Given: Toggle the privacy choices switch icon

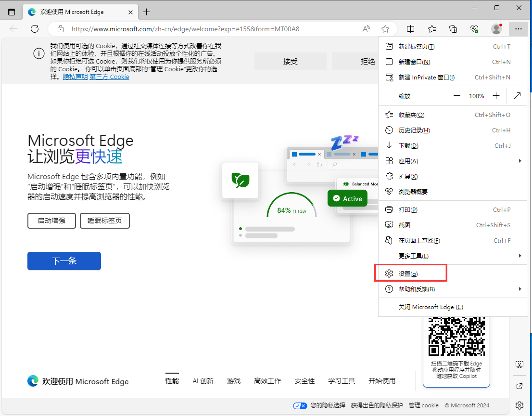Looking at the screenshot, I should 300,405.
